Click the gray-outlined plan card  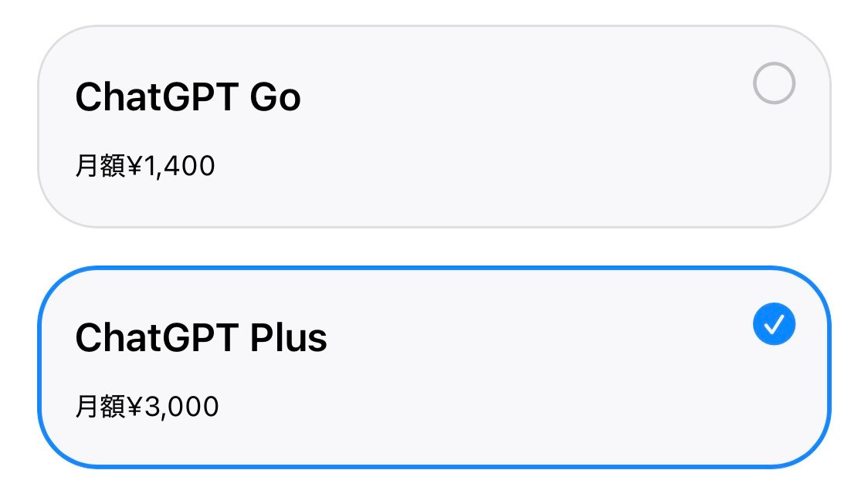(434, 127)
